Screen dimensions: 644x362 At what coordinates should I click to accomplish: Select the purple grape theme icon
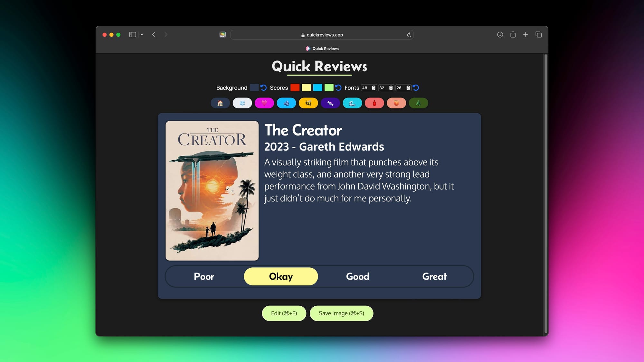coord(330,103)
